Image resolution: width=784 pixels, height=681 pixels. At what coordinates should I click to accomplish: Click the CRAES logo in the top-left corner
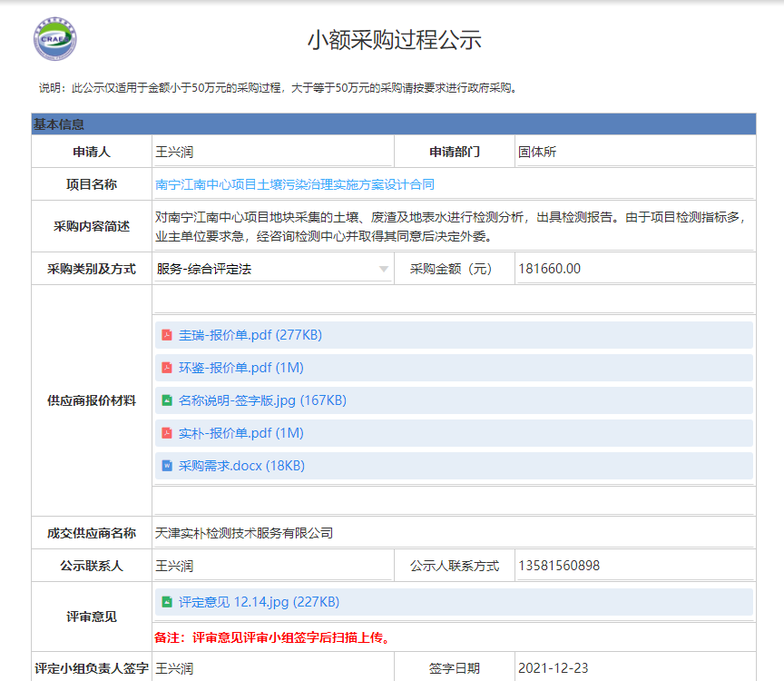[x=54, y=38]
